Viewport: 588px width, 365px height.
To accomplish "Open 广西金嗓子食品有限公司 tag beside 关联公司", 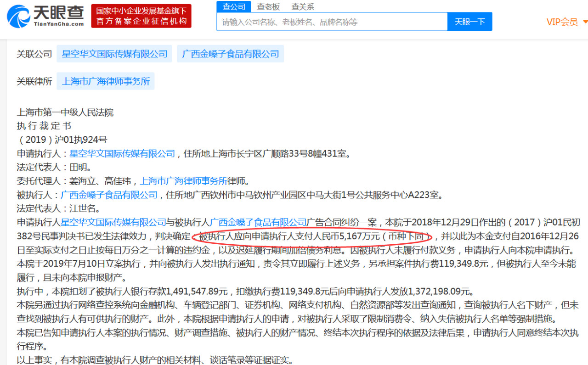I will pyautogui.click(x=231, y=54).
